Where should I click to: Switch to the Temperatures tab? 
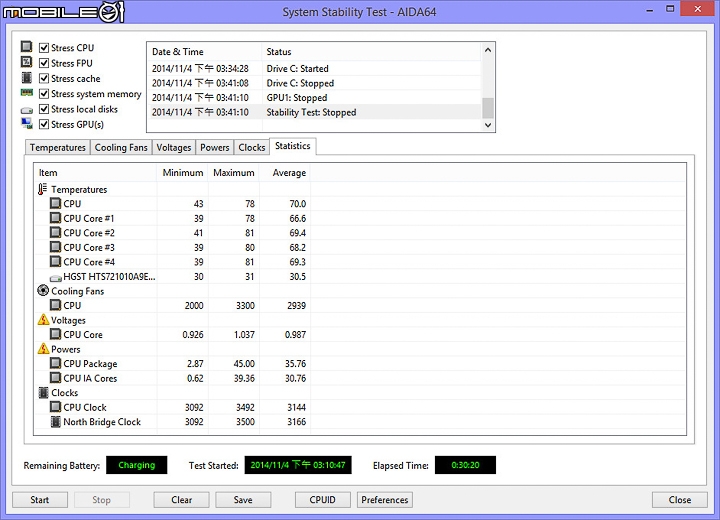[x=57, y=147]
